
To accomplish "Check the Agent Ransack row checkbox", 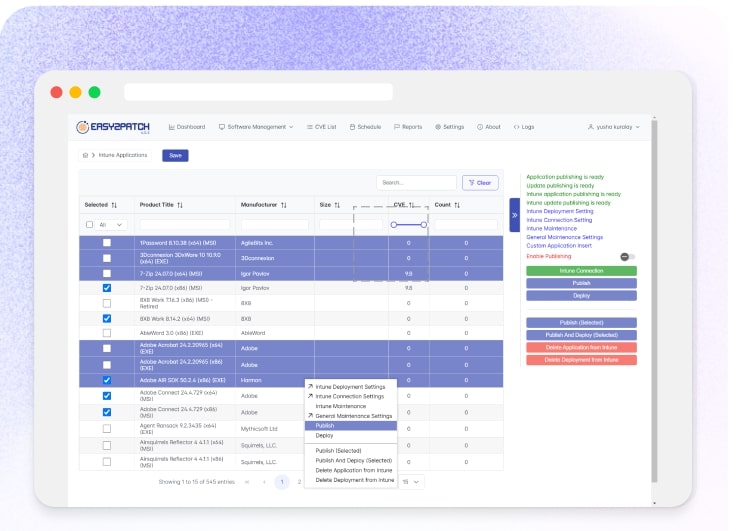I will tap(107, 428).
